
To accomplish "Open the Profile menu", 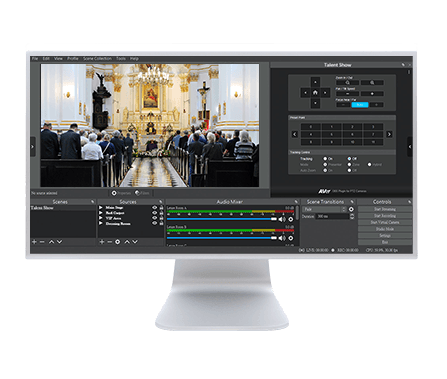I will pos(73,59).
